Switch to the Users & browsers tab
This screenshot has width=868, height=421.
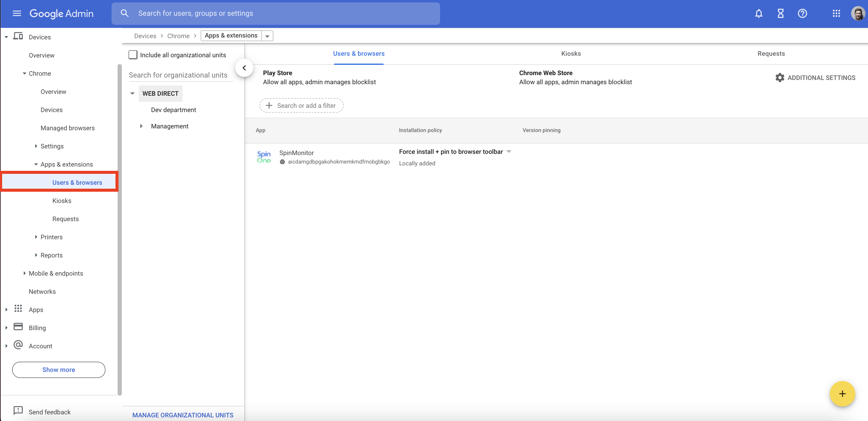pos(359,54)
